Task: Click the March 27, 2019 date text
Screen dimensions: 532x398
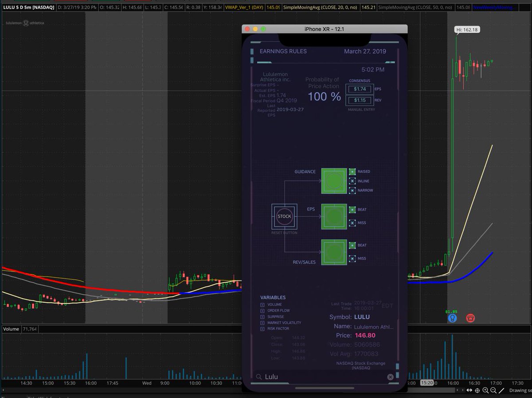Action: (x=365, y=51)
